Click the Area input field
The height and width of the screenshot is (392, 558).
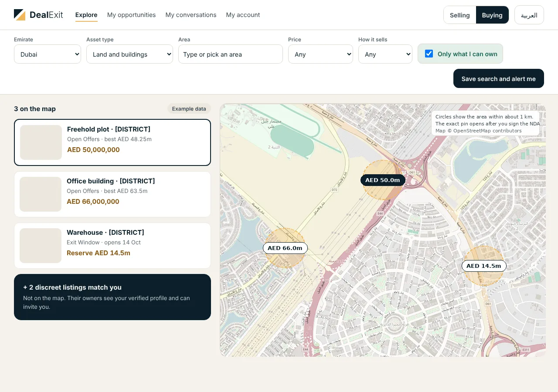point(231,54)
